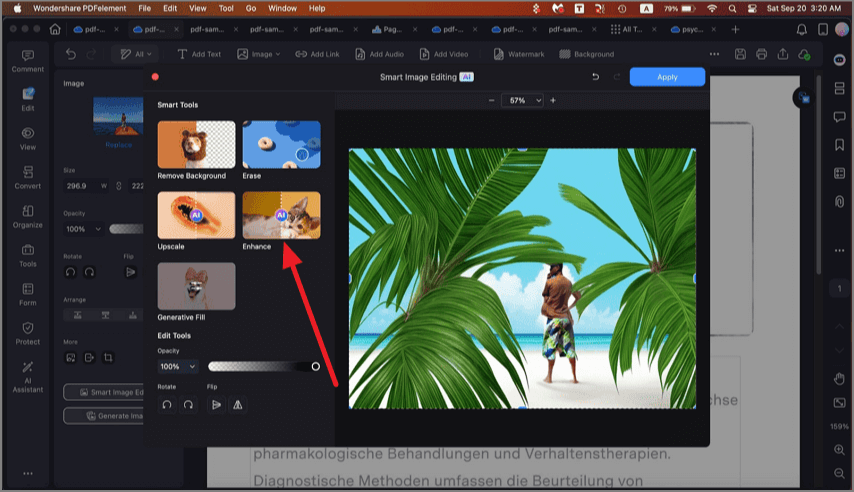Select the Upscale smart tool
Viewport: 854px width, 492px height.
tap(196, 221)
